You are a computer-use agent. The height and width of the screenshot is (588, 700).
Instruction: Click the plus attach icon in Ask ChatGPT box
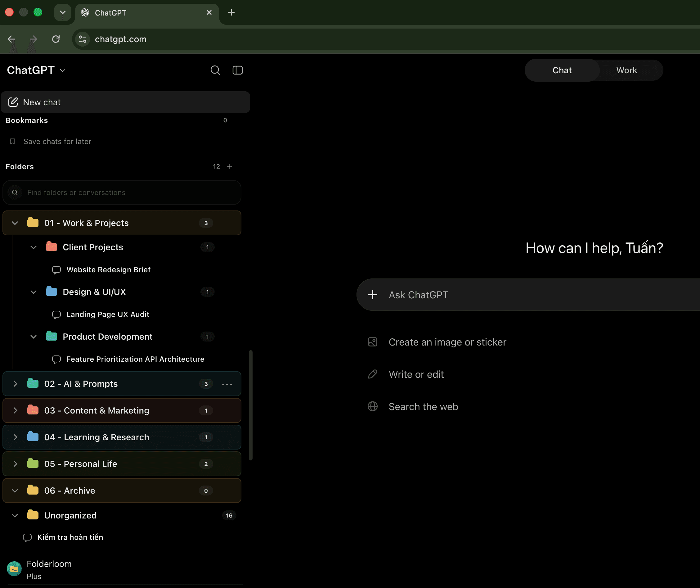[373, 295]
